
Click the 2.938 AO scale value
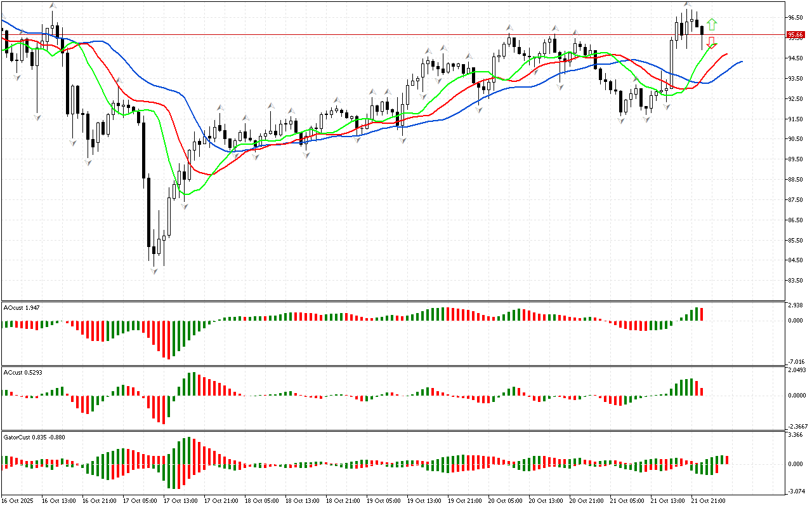(x=796, y=305)
